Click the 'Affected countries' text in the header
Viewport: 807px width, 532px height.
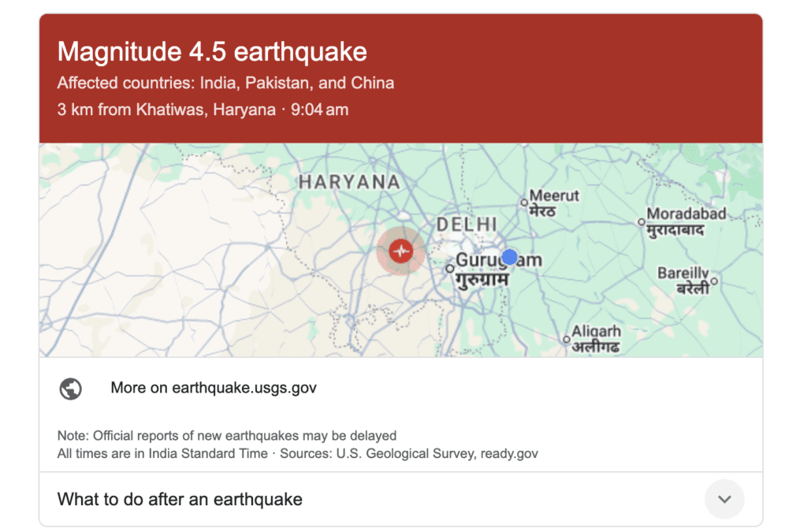225,83
